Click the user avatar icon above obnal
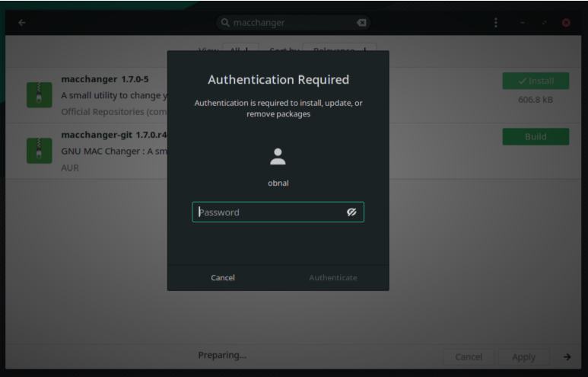Image resolution: width=588 pixels, height=377 pixels. tap(278, 157)
